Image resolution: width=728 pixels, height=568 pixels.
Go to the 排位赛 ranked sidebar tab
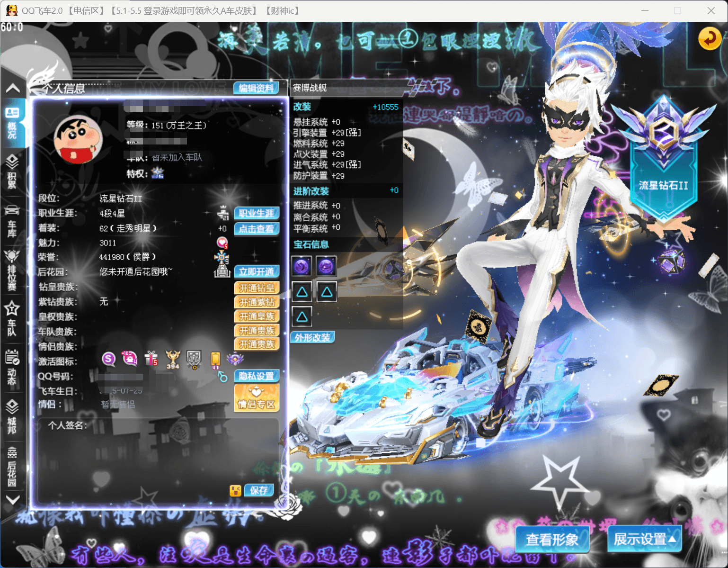click(x=12, y=270)
